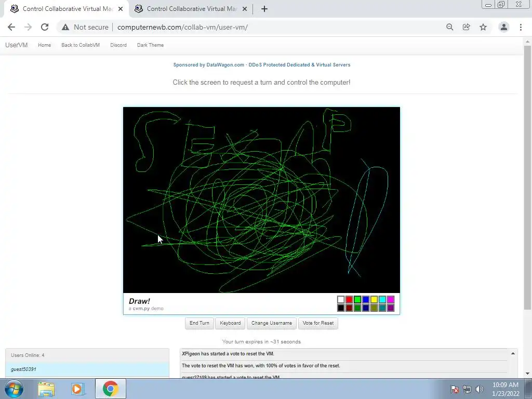This screenshot has height=399, width=532.
Task: Click the Change Username button
Action: coord(271,323)
